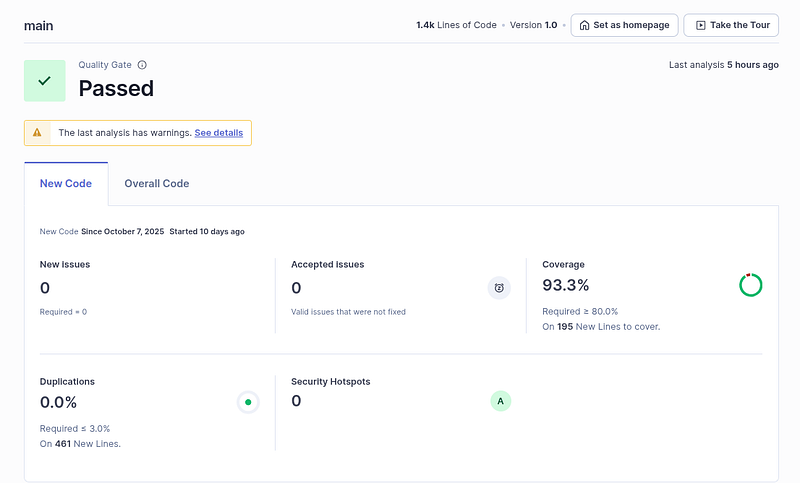
Task: Click the Passed status heading
Action: pyautogui.click(x=116, y=88)
